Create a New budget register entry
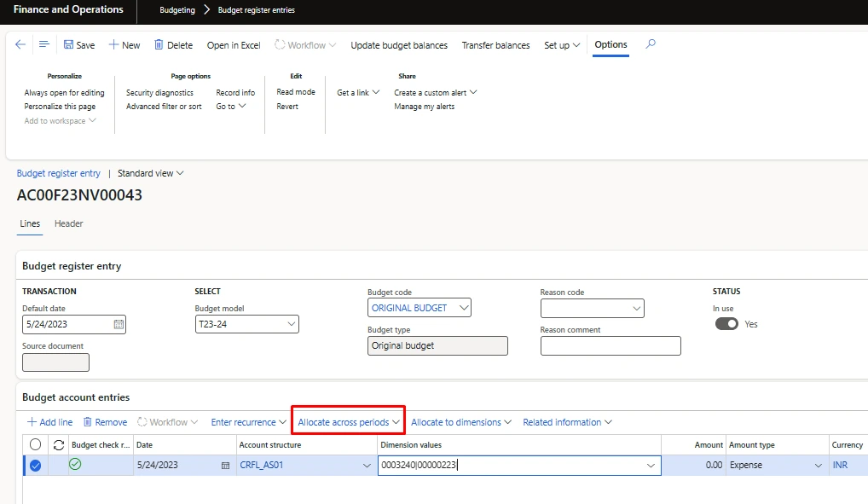 click(x=124, y=45)
